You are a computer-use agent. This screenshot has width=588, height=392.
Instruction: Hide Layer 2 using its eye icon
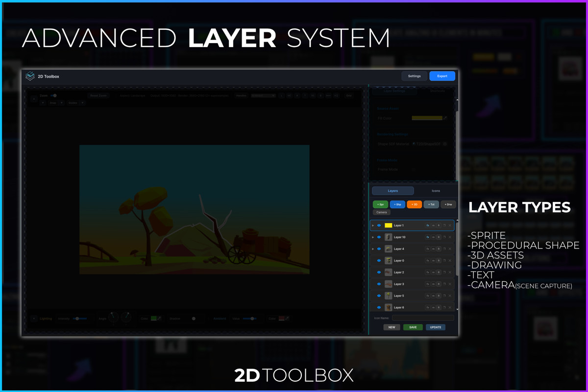379,272
